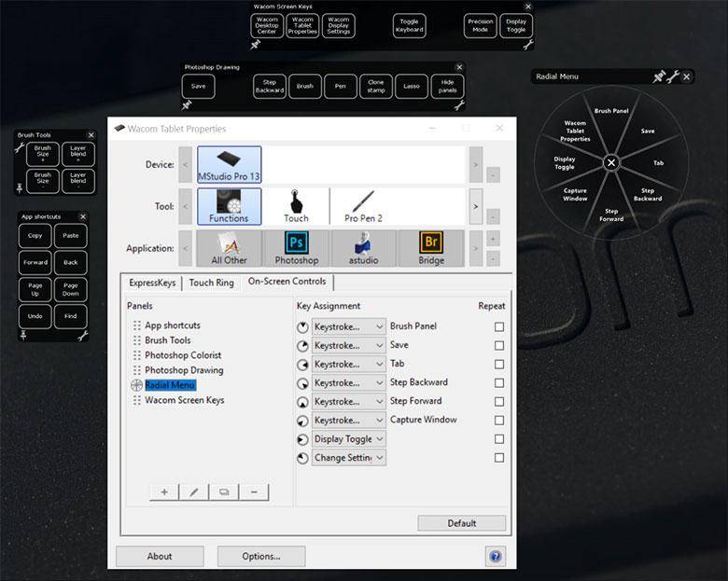Screen dimensions: 728x581
Task: Open Keystroke dropdown for Step Backward
Action: (349, 383)
